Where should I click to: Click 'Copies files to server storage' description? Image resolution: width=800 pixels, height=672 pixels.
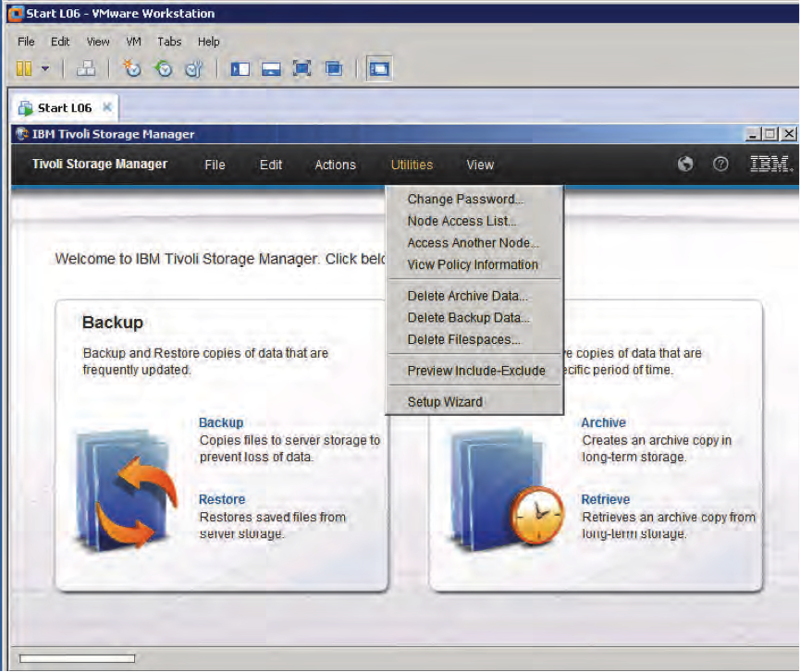289,448
